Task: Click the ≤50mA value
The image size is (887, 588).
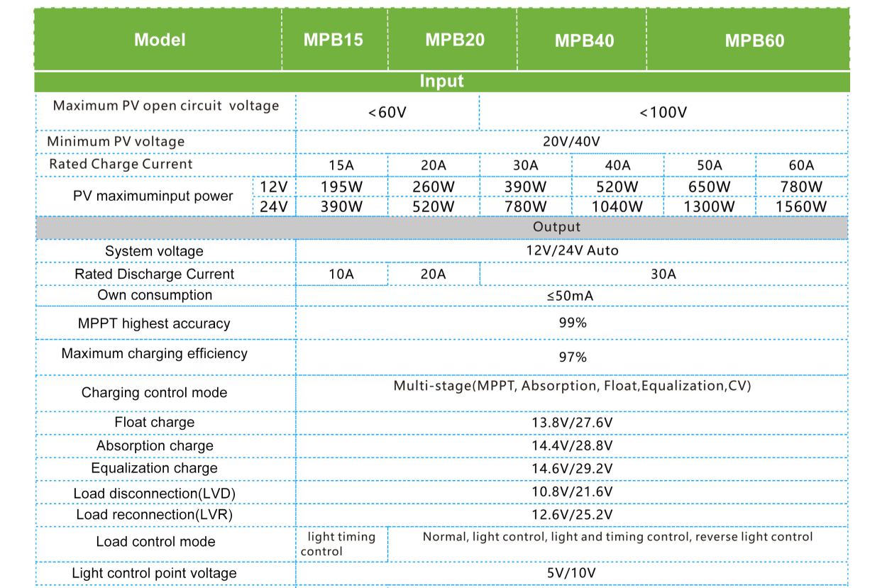Action: [x=571, y=296]
